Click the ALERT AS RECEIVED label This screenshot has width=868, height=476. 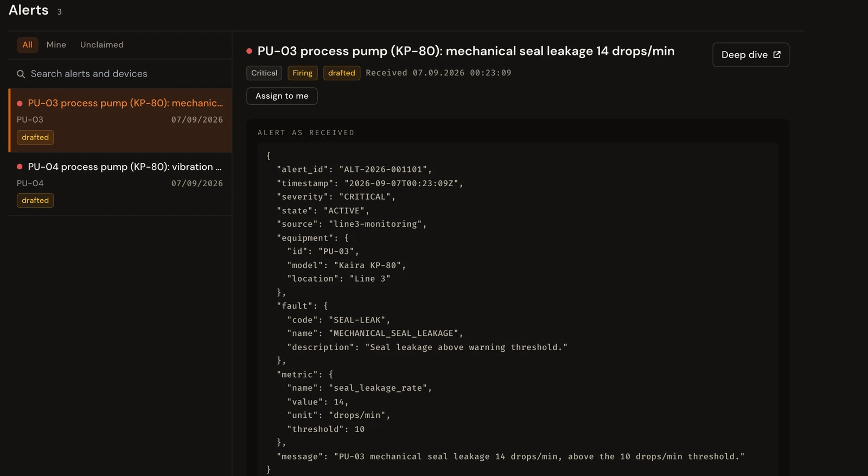[x=306, y=132]
